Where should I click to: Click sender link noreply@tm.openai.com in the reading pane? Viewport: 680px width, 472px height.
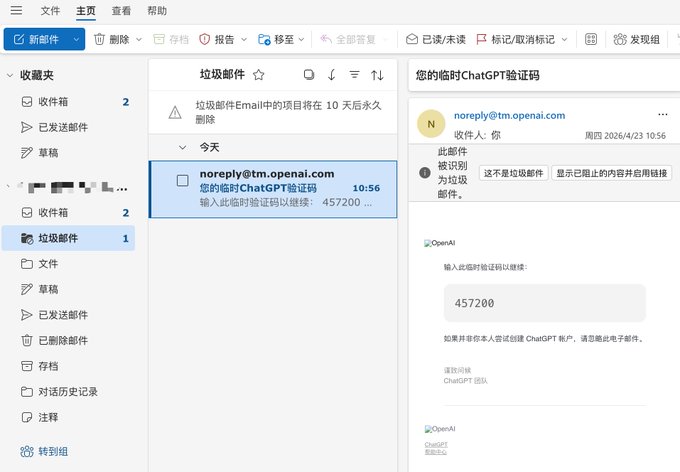(510, 115)
